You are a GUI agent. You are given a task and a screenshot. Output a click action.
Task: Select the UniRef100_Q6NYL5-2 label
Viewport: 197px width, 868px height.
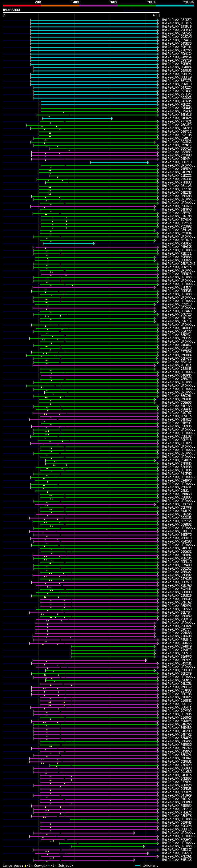point(179,264)
